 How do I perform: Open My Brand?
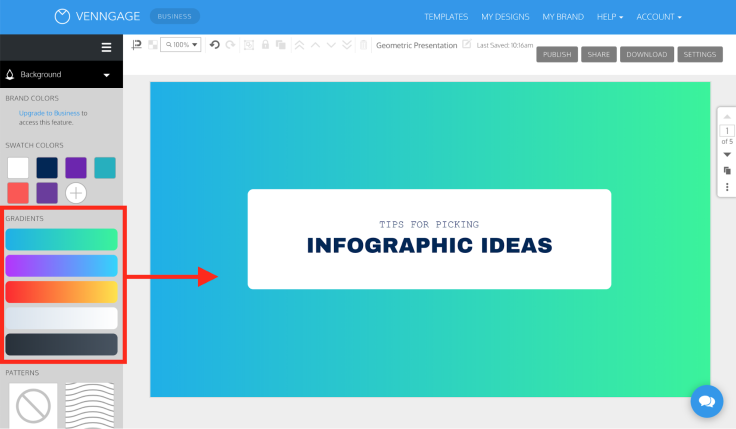(x=563, y=17)
